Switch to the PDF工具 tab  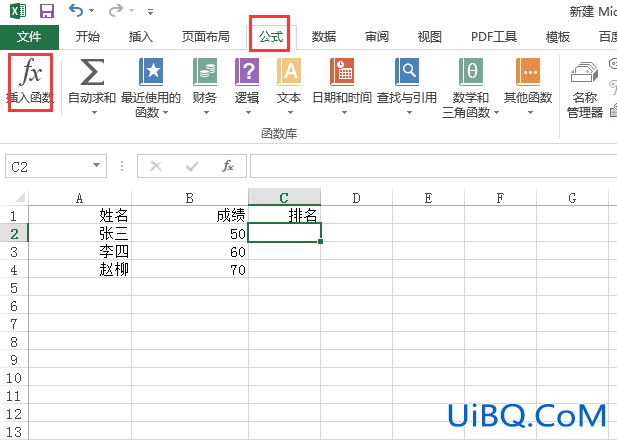click(x=494, y=37)
